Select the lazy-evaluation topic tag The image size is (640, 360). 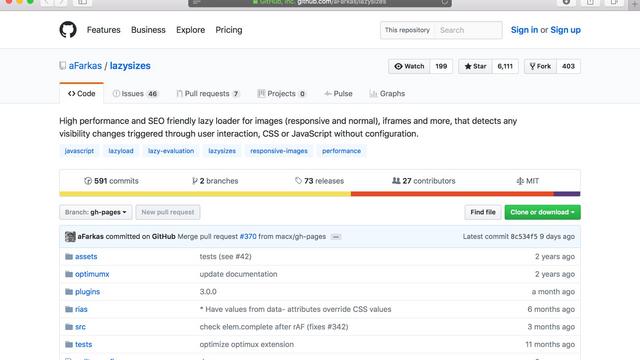[x=171, y=151]
